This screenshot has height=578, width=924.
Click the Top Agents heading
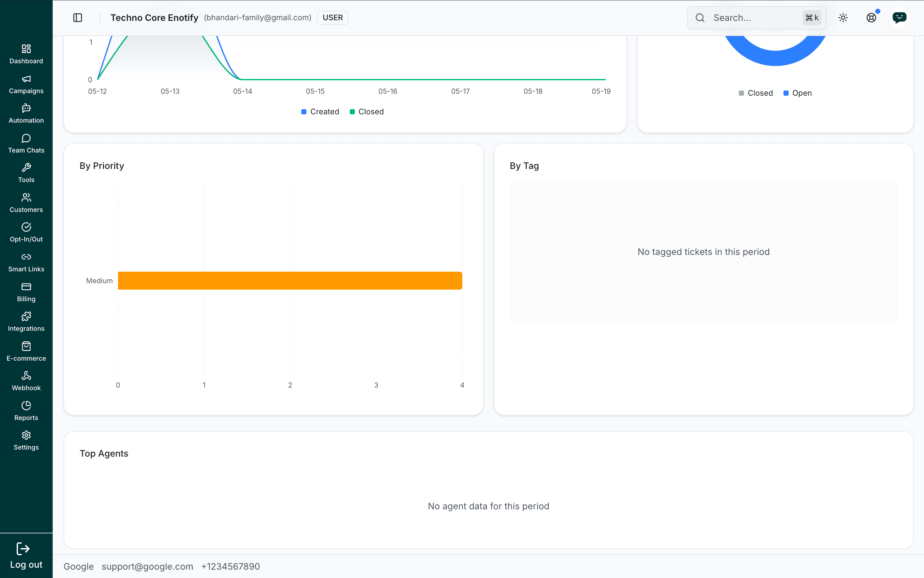pos(104,453)
